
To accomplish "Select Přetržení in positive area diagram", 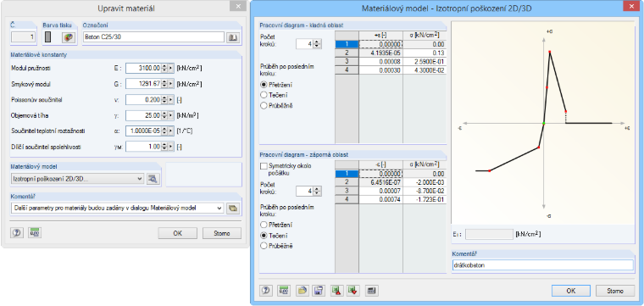I will [x=264, y=85].
